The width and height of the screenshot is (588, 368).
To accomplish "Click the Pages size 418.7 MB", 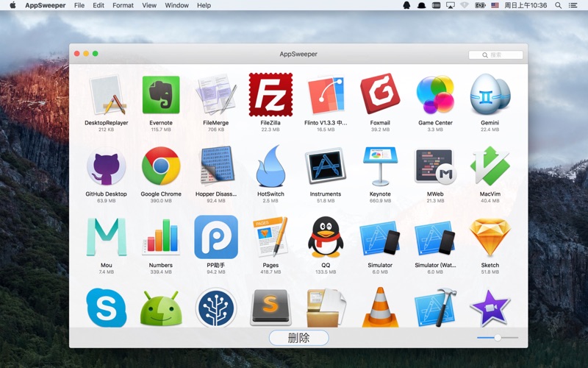I will pyautogui.click(x=270, y=272).
